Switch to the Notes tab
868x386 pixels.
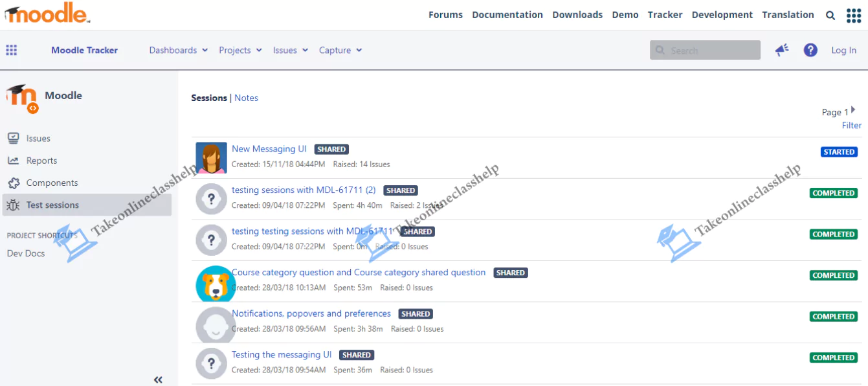click(246, 98)
